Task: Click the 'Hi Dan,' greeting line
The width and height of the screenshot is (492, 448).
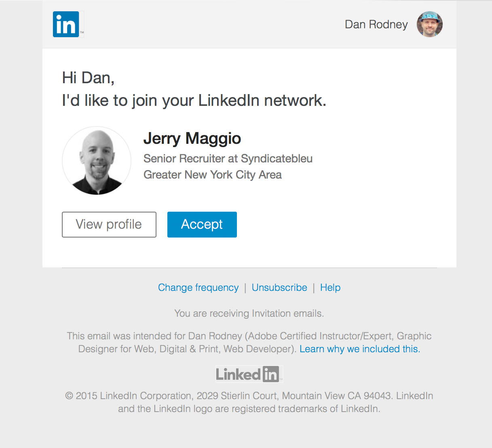Action: [x=88, y=78]
